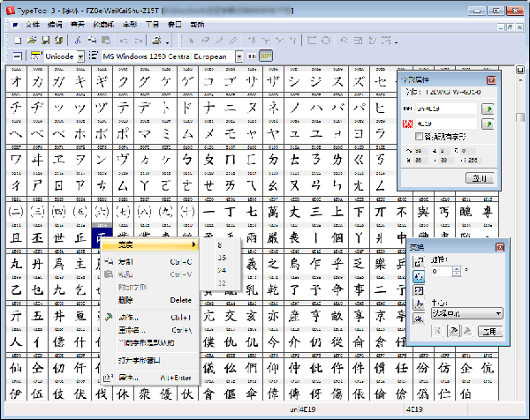
Task: Select the top icon in the Transform panel
Action: 418,263
